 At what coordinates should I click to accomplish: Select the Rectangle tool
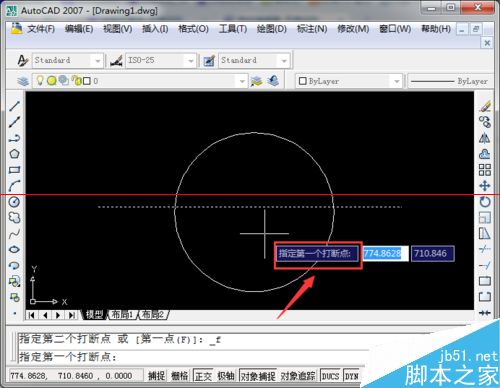14,170
